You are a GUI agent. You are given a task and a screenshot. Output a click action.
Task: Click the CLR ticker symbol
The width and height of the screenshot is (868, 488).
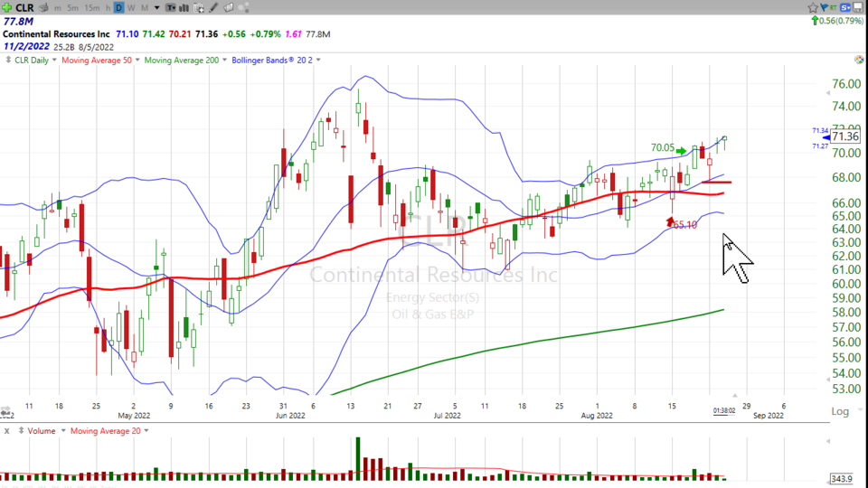[24, 7]
